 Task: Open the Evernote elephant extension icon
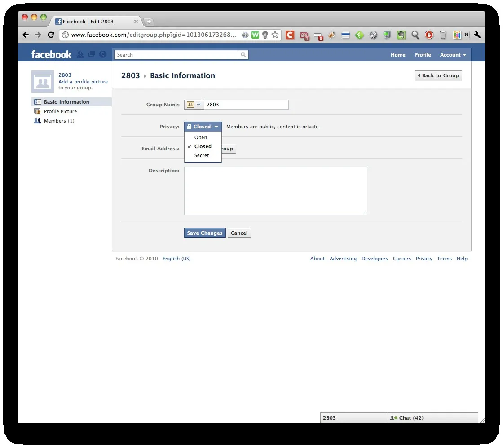point(402,35)
